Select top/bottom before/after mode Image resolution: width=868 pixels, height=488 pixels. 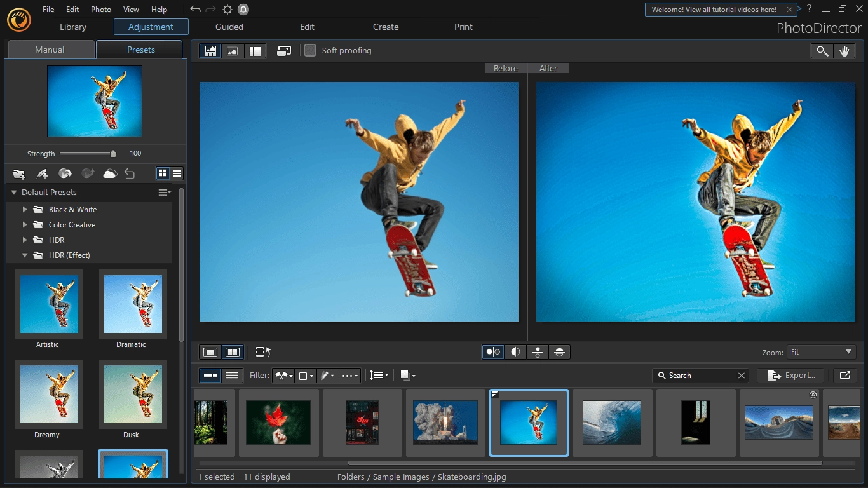click(538, 352)
